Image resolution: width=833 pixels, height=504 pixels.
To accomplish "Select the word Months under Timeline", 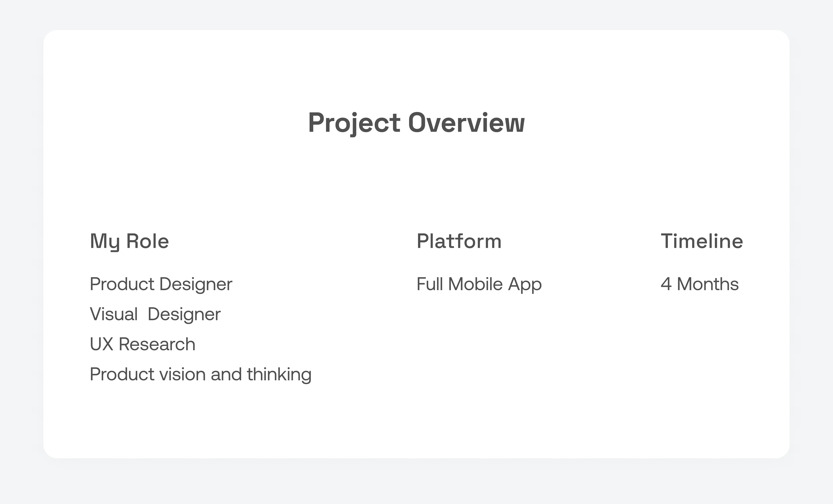I will (x=708, y=284).
